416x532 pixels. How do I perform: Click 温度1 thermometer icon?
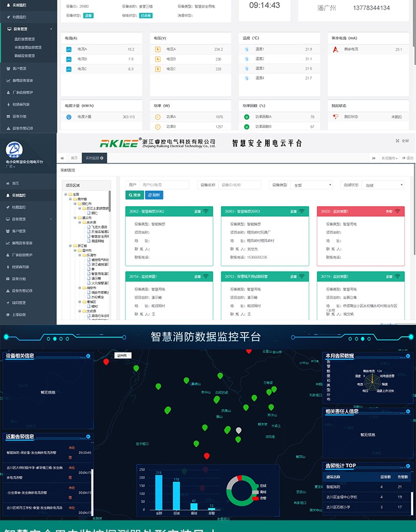[246, 49]
